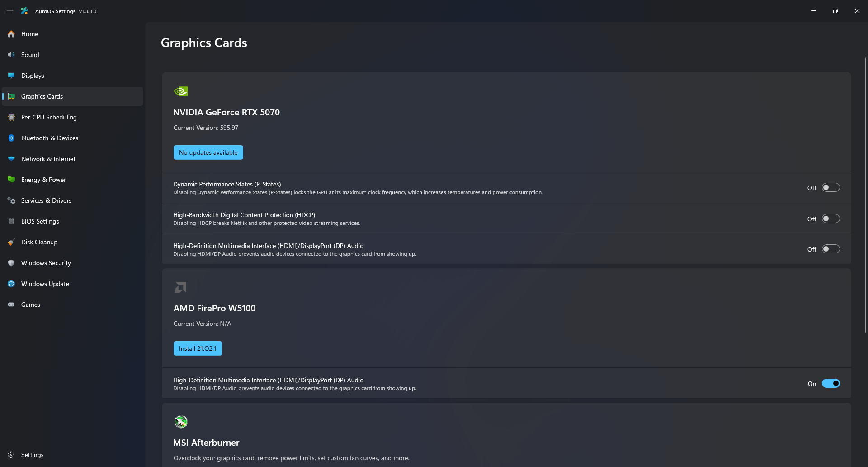Click Current Version: 595.97 text
Viewport: 868px width, 467px height.
(206, 128)
